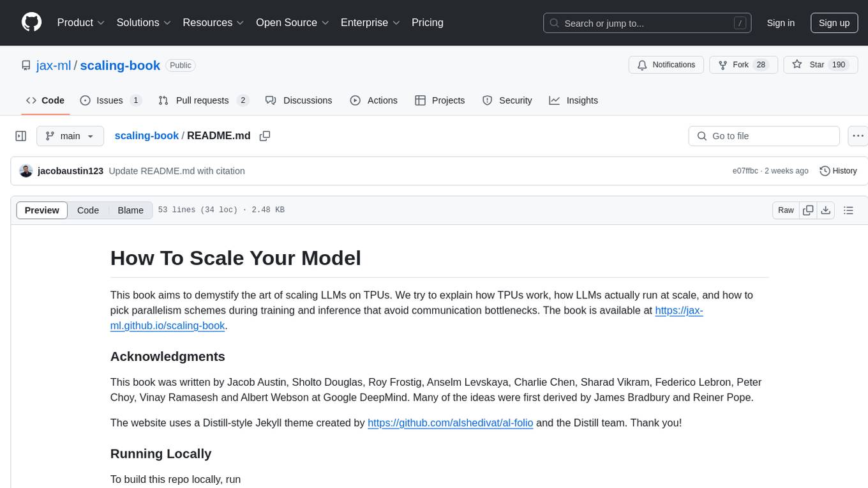Click the fork icon
868x488 pixels.
point(723,65)
